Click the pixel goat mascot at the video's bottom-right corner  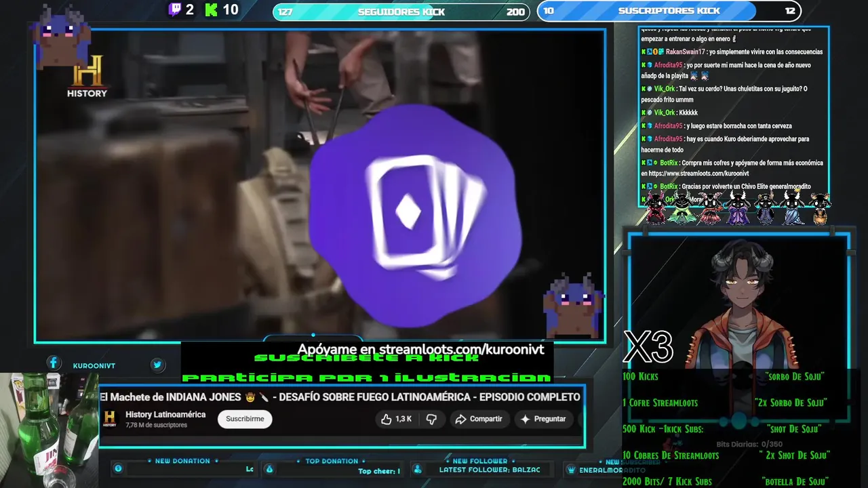573,305
